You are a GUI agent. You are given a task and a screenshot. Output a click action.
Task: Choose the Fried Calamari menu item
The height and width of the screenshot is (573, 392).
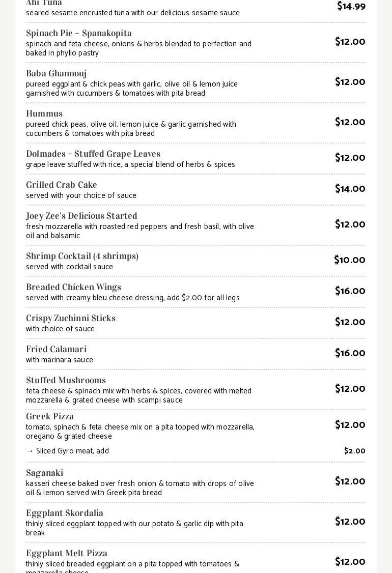(x=56, y=350)
